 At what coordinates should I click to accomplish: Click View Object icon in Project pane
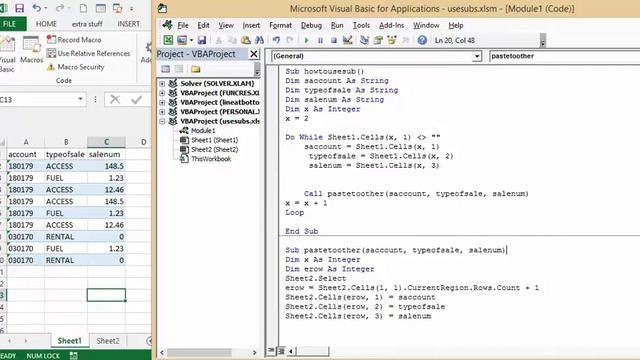tap(179, 69)
